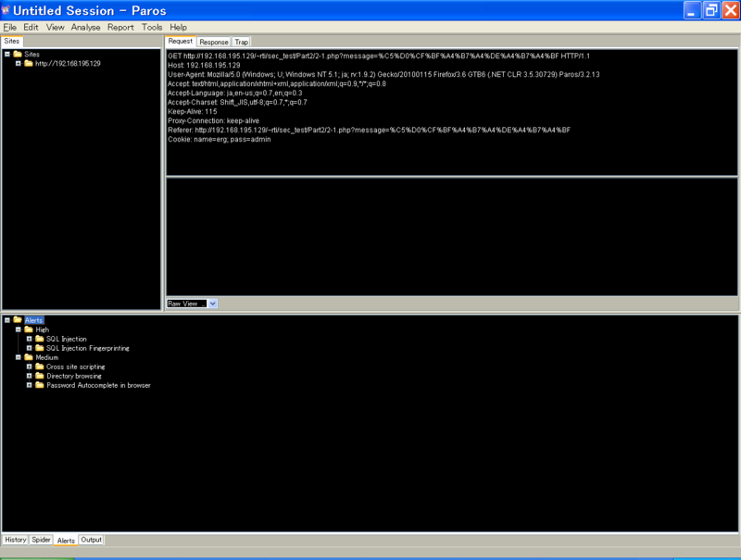Select the http://192.168.195.129 tree item
741x560 pixels.
68,63
